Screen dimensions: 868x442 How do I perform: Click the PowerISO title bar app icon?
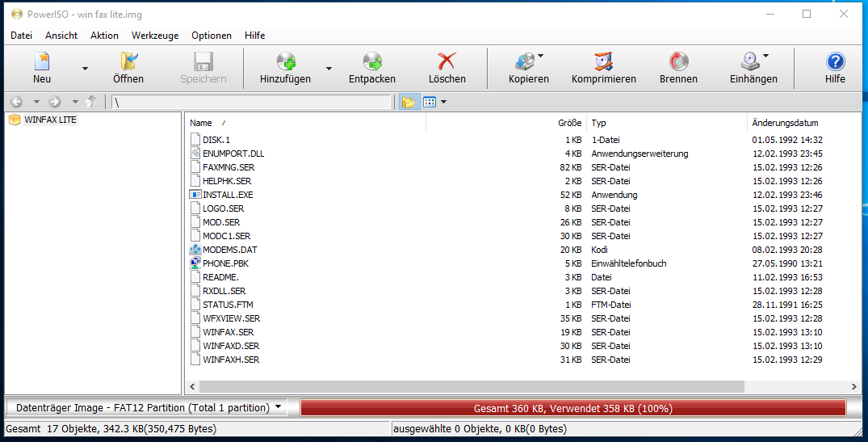(17, 14)
